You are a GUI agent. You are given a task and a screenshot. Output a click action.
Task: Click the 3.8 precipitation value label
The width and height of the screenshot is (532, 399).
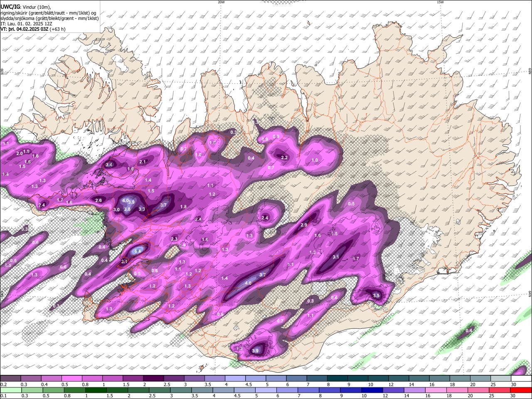coord(128,209)
